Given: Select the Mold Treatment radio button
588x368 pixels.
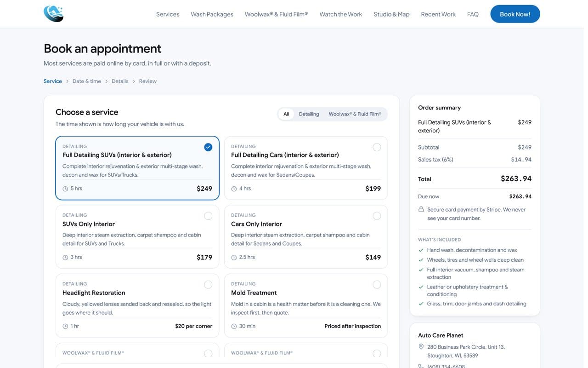Looking at the screenshot, I should 377,285.
